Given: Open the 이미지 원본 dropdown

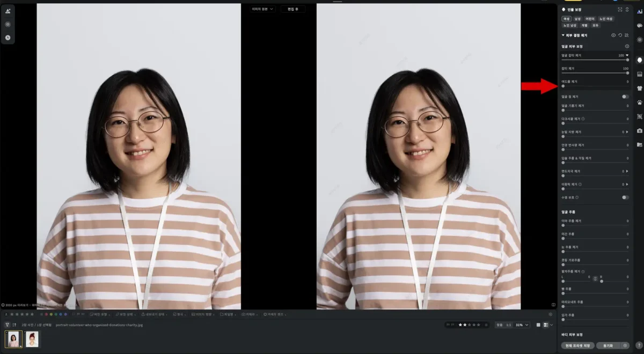Looking at the screenshot, I should click(262, 9).
